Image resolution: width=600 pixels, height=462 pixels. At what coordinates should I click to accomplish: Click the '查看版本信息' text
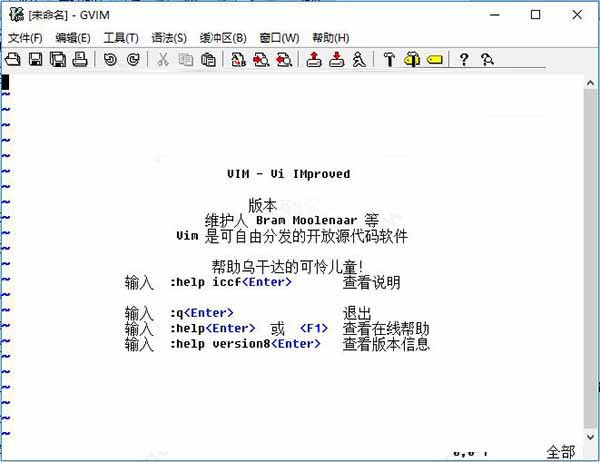coord(386,344)
